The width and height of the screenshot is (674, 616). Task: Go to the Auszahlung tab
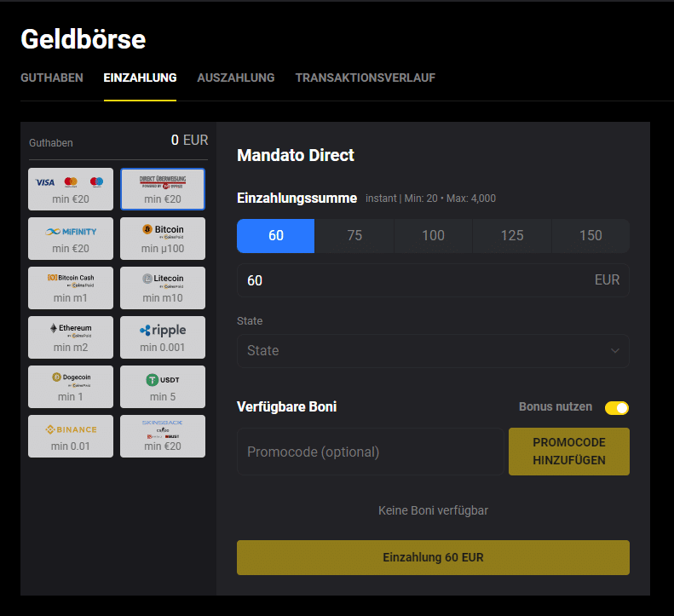point(236,78)
